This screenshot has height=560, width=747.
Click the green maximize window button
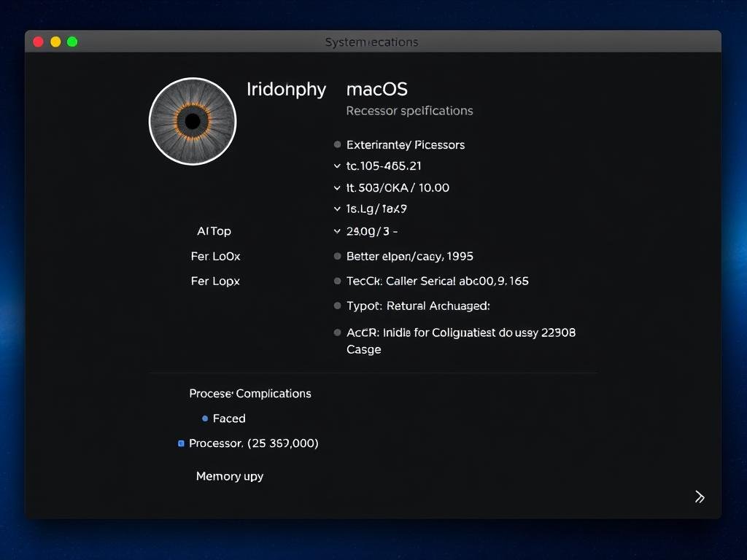click(72, 42)
